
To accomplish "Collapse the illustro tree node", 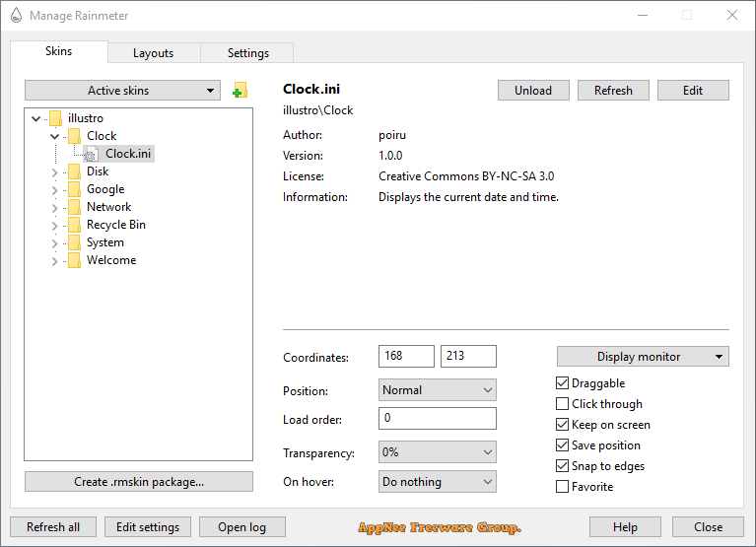I will pyautogui.click(x=35, y=118).
